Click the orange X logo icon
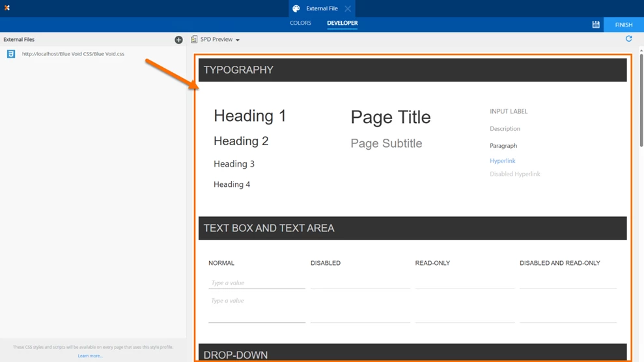Image resolution: width=644 pixels, height=362 pixels. pos(7,8)
